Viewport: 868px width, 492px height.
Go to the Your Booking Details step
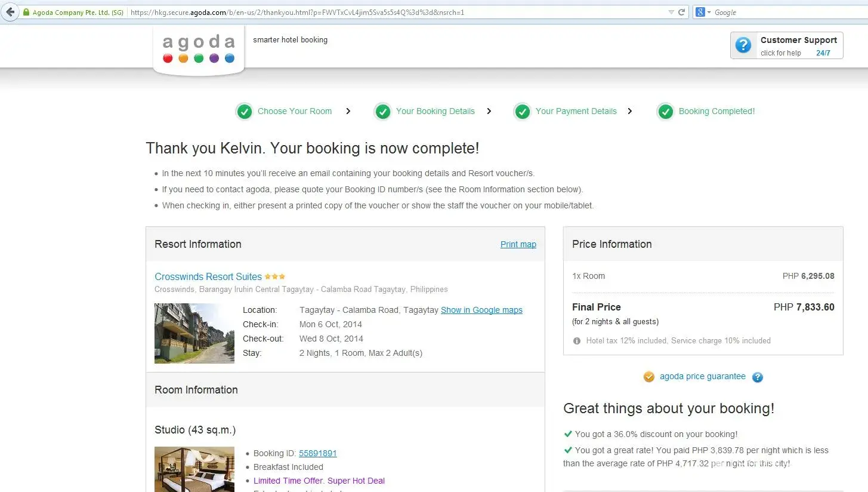pos(435,111)
